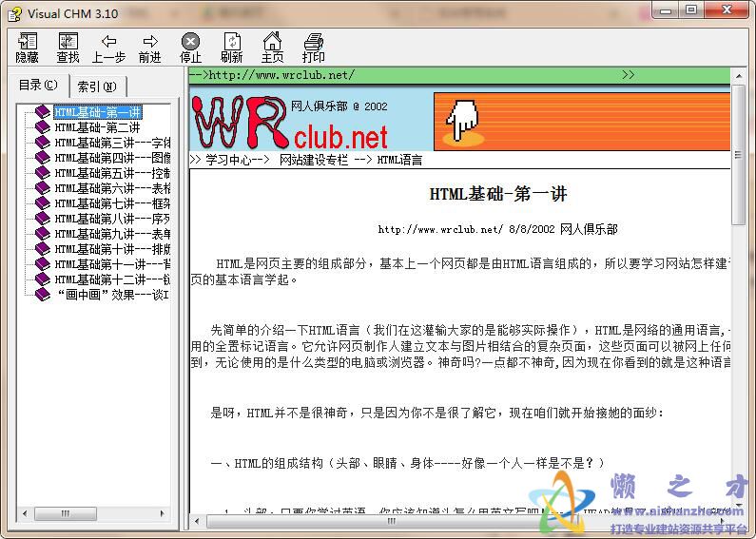
Task: Click book icon beside HTML基础第五讲
Action: tap(43, 173)
